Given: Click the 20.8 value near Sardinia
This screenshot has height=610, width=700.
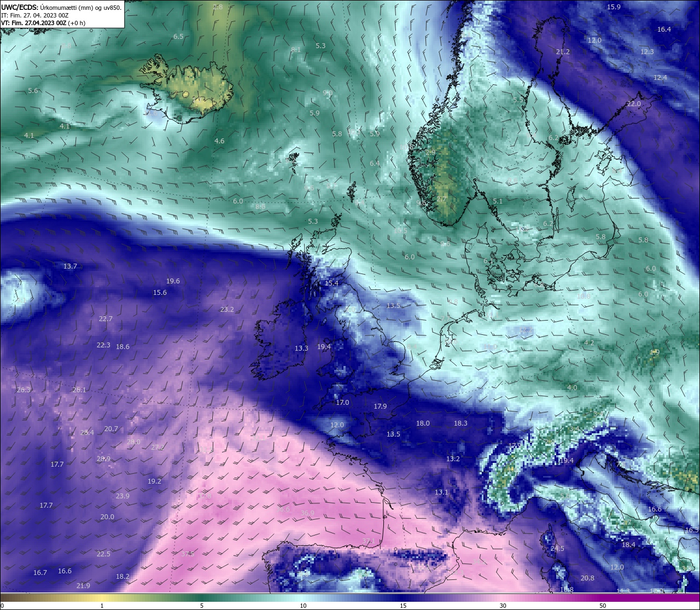Looking at the screenshot, I should tap(587, 578).
